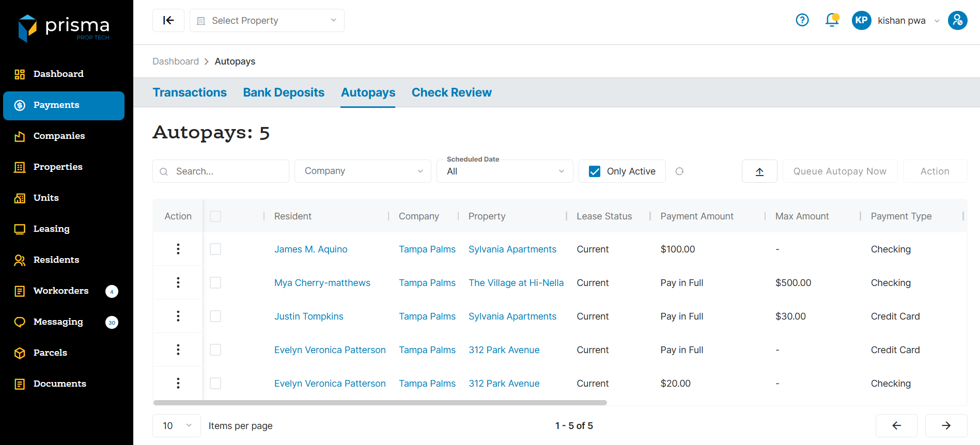Click the horizontal table scrollbar
Viewport: 980px width, 445px height.
click(380, 403)
